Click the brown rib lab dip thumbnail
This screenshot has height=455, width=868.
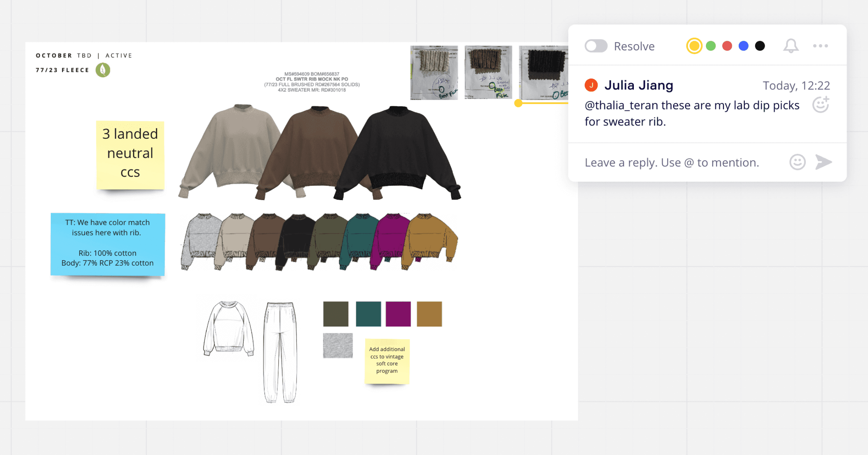coord(488,72)
